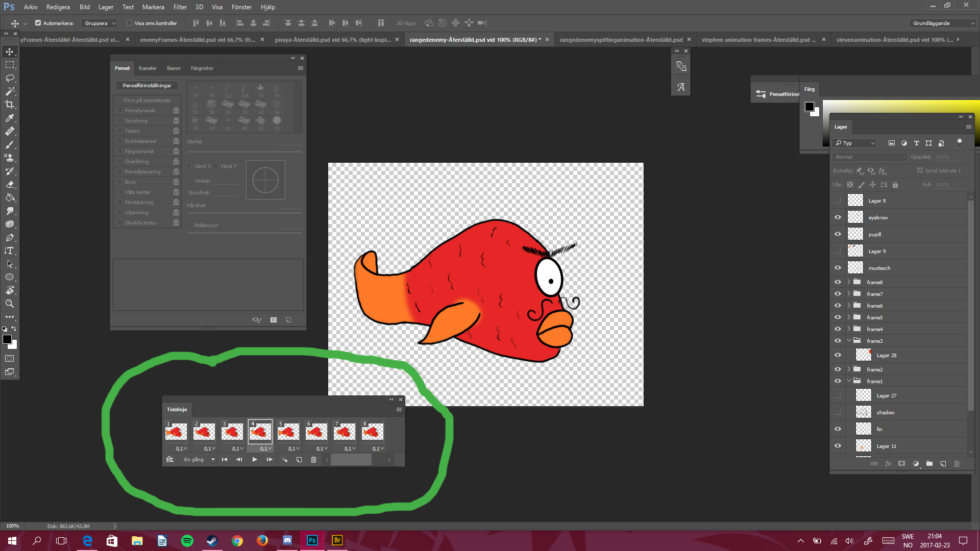Switch to the Kanaler tab

point(148,68)
